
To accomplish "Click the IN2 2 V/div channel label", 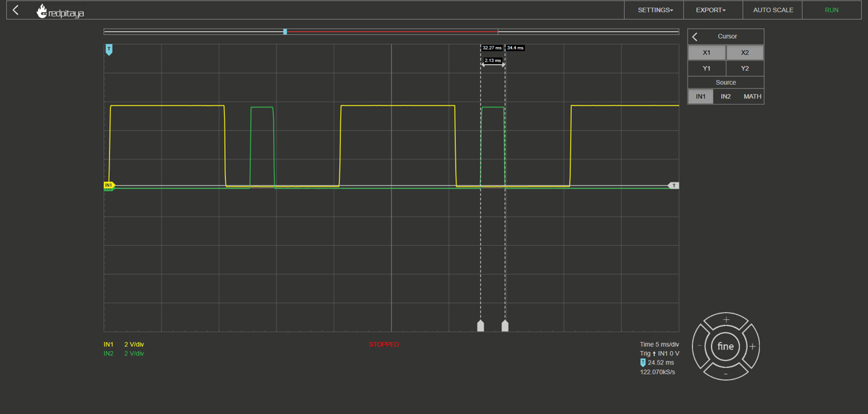I will 124,354.
